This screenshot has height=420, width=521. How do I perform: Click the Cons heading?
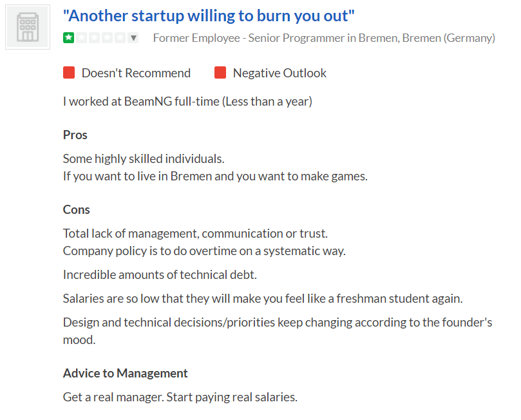(x=77, y=209)
